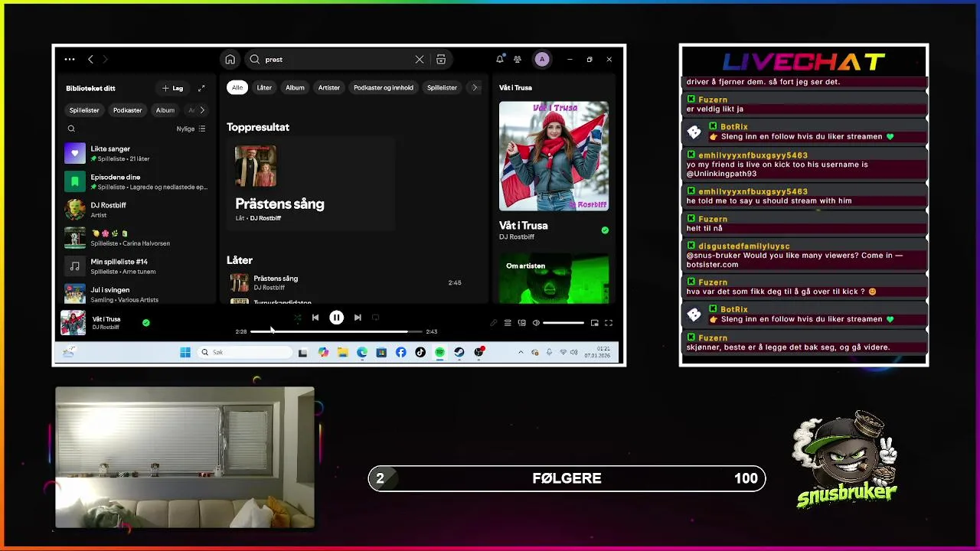Pause the playing song
Screen dimensions: 980x551
pos(336,318)
